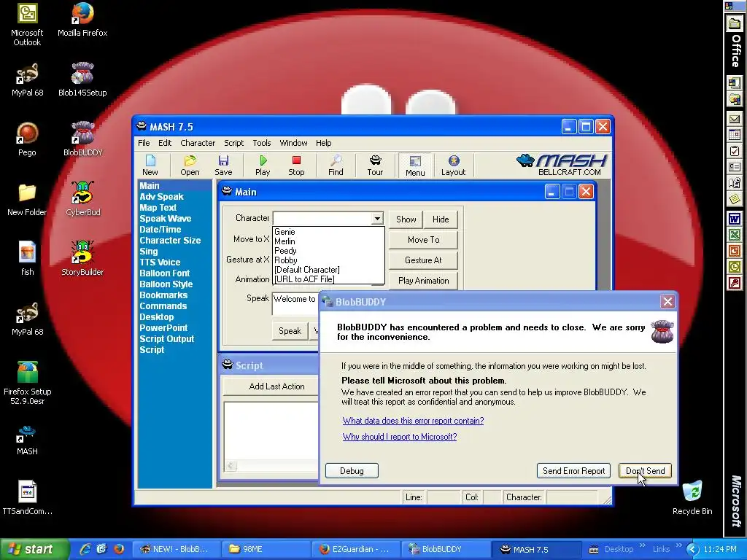The height and width of the screenshot is (560, 747).
Task: Click the Open folder toolbar icon
Action: click(x=190, y=166)
